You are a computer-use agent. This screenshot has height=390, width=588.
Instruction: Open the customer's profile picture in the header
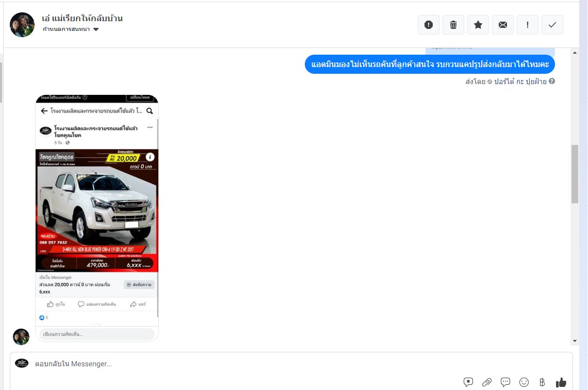pyautogui.click(x=22, y=25)
